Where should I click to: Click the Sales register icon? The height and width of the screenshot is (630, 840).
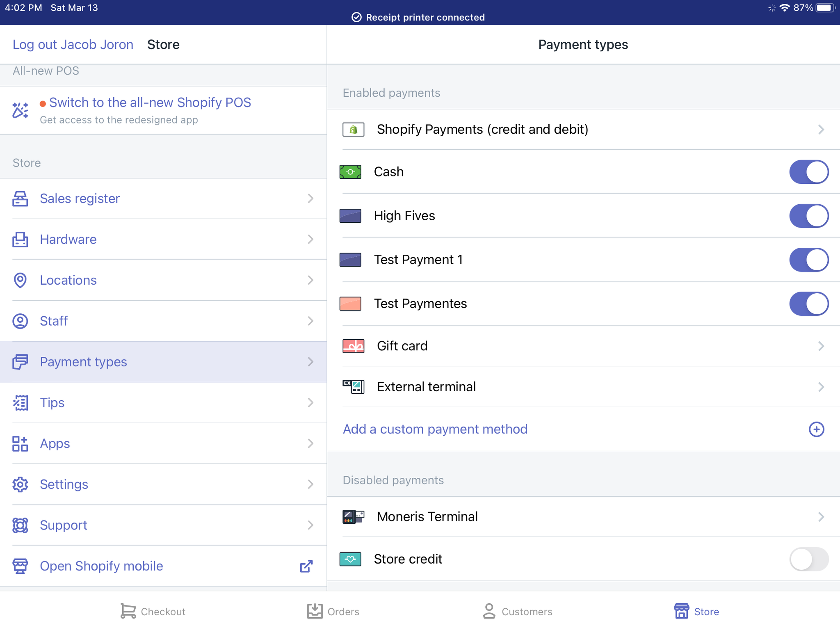(20, 199)
